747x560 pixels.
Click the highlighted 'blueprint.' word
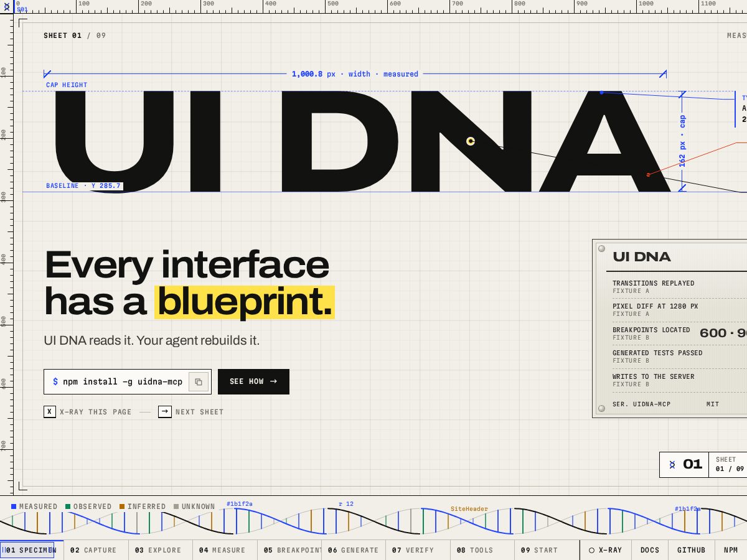[245, 302]
